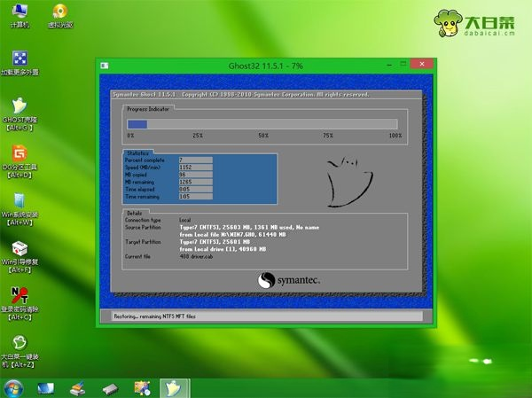Click the Time elapsed value 0:05
The height and width of the screenshot is (398, 532).
pyautogui.click(x=196, y=189)
